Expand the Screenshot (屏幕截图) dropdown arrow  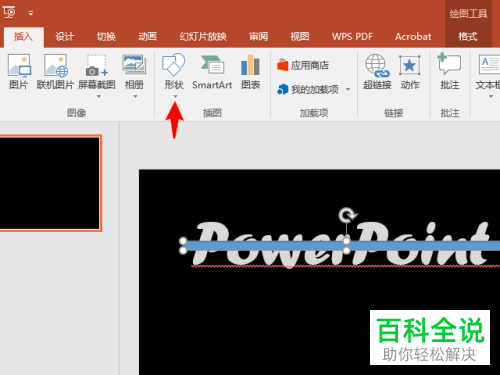[x=99, y=97]
